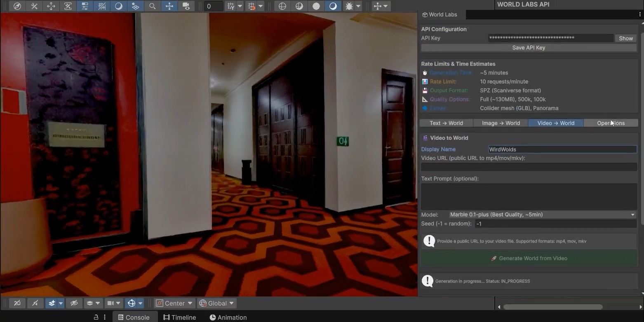Click the Display Name field with WirdWolds
The width and height of the screenshot is (644, 322).
(x=562, y=149)
